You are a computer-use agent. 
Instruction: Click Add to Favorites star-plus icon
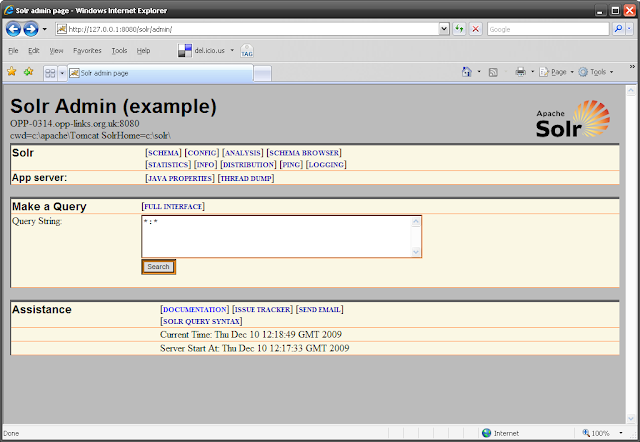pos(28,72)
